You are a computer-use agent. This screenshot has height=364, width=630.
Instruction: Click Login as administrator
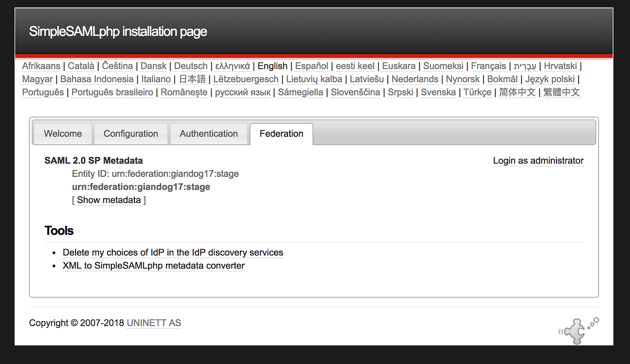[538, 160]
